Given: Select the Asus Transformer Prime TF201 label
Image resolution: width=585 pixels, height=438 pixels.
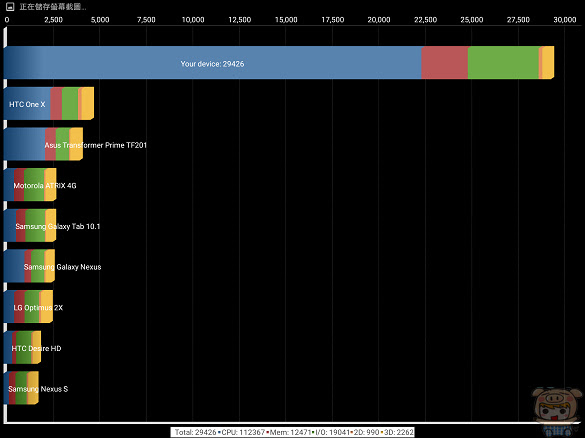Looking at the screenshot, I should click(96, 145).
